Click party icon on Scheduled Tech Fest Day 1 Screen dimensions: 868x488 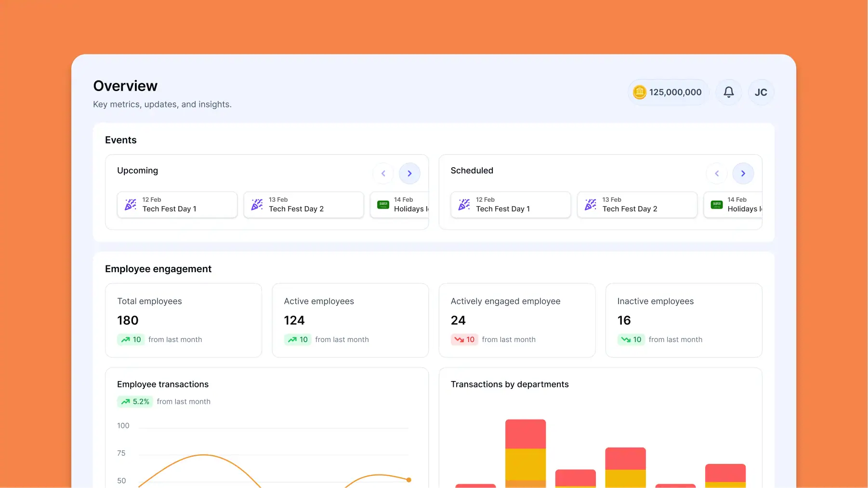464,204
